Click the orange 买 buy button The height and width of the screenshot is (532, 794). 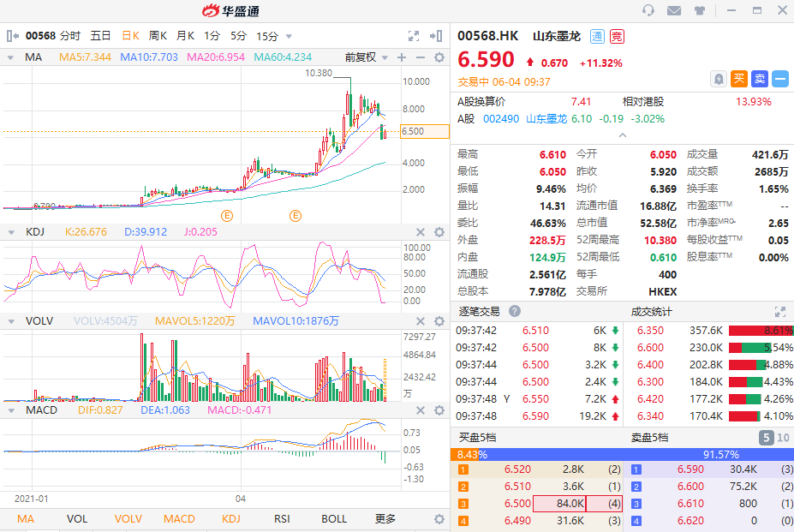click(739, 79)
